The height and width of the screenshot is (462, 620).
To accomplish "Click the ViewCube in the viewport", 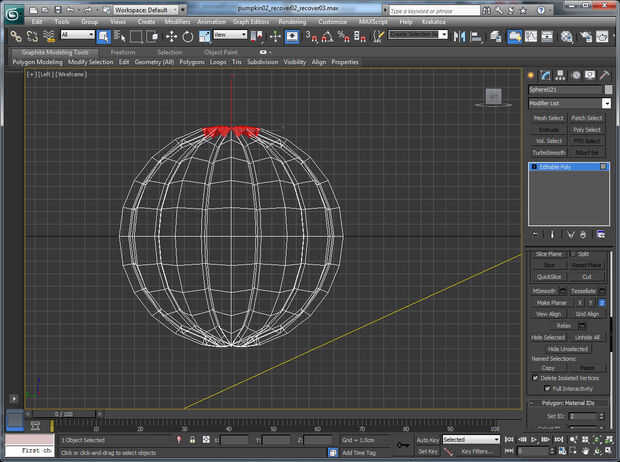I will tap(493, 97).
